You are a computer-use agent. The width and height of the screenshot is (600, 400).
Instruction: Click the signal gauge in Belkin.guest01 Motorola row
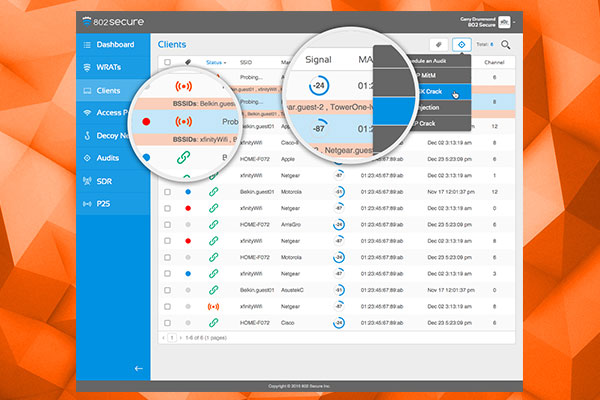coord(339,192)
